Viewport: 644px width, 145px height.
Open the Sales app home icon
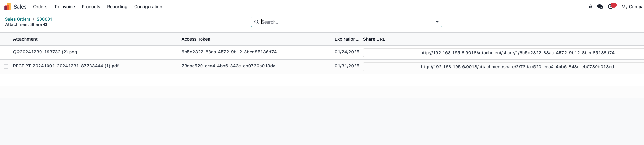pos(7,7)
